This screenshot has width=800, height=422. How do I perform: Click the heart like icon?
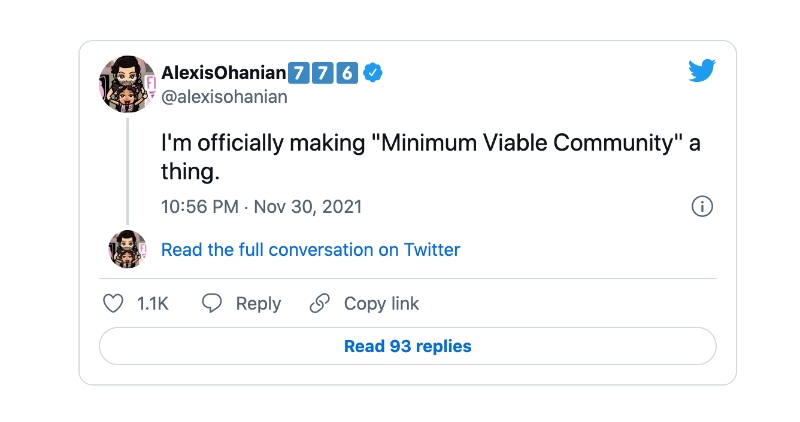coord(113,303)
